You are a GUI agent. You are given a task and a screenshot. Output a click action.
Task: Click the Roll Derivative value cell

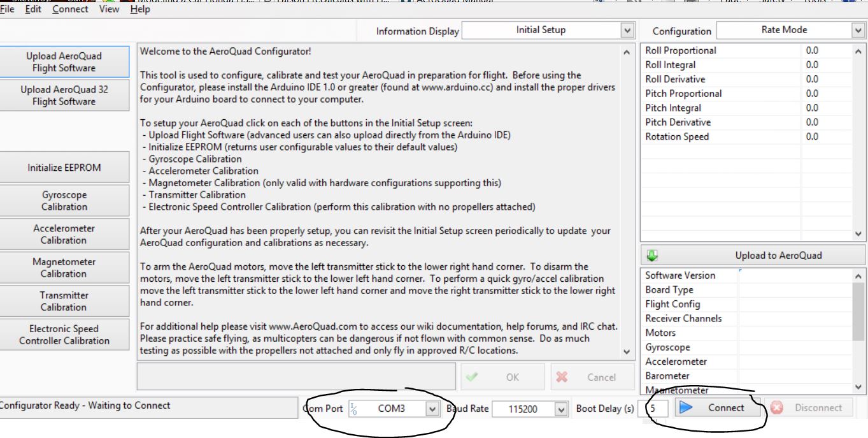click(x=827, y=79)
